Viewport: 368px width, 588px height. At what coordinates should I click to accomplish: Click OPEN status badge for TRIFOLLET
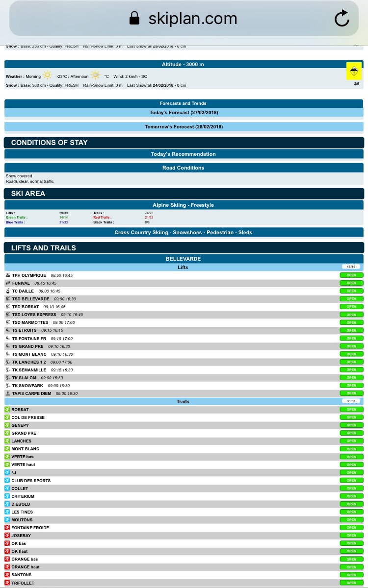[351, 583]
